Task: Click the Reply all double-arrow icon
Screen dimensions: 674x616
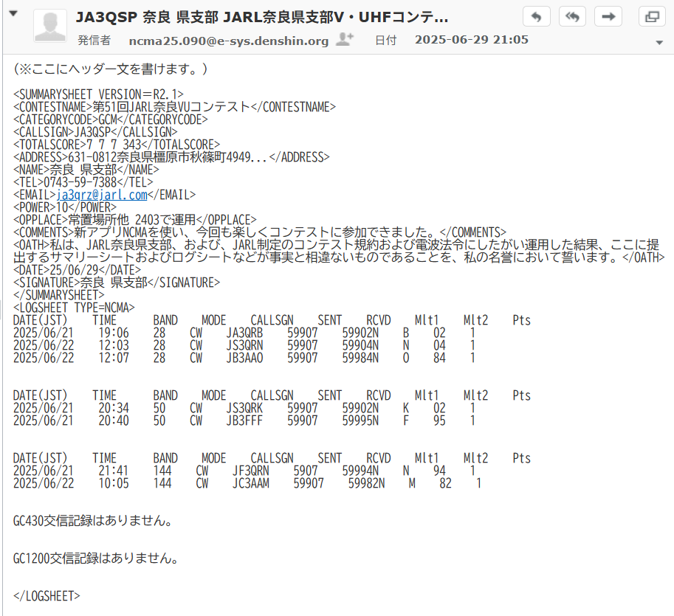Action: click(572, 17)
